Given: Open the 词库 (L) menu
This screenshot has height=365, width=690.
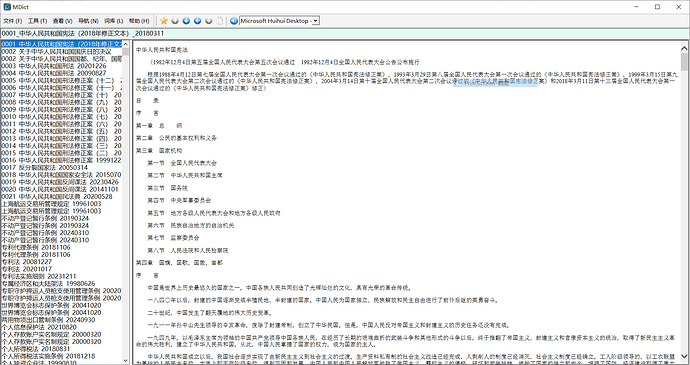Looking at the screenshot, I should (x=114, y=21).
